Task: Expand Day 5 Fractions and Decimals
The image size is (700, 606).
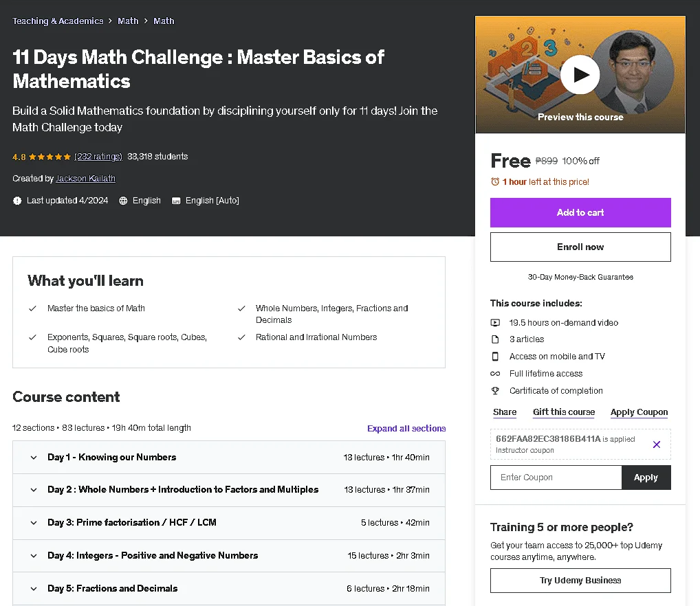Action: pos(228,588)
